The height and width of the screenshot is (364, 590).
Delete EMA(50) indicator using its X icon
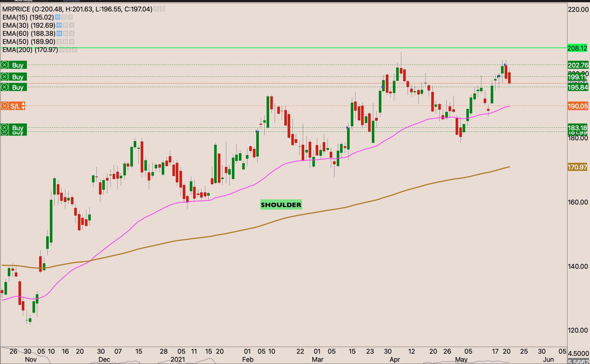point(72,42)
